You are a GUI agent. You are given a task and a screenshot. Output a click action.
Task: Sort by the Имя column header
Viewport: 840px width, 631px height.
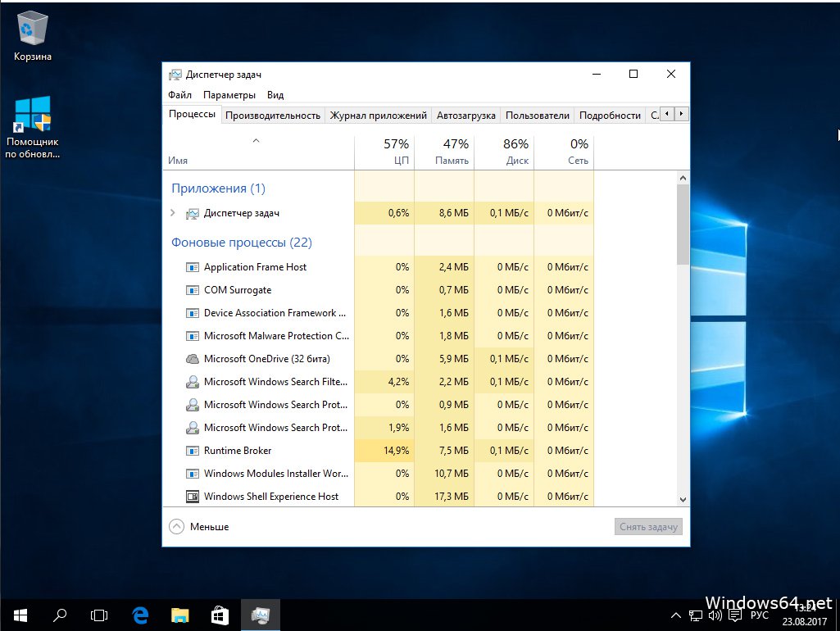point(258,152)
